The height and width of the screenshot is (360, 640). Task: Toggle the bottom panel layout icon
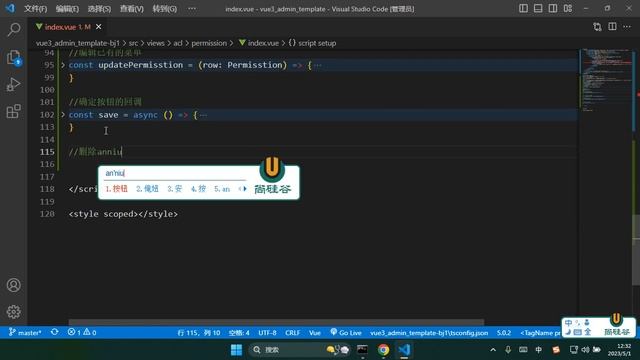[x=538, y=8]
